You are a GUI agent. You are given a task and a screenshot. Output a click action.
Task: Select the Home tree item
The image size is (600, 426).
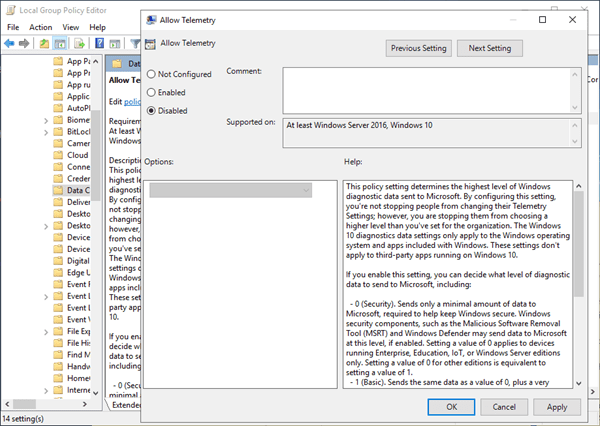(x=72, y=378)
